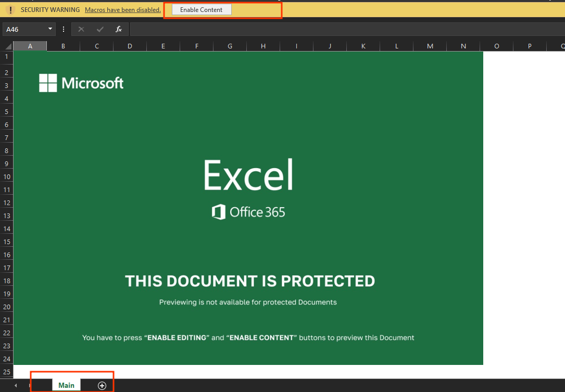This screenshot has width=565, height=392.
Task: Select the Main sheet tab
Action: coord(66,385)
